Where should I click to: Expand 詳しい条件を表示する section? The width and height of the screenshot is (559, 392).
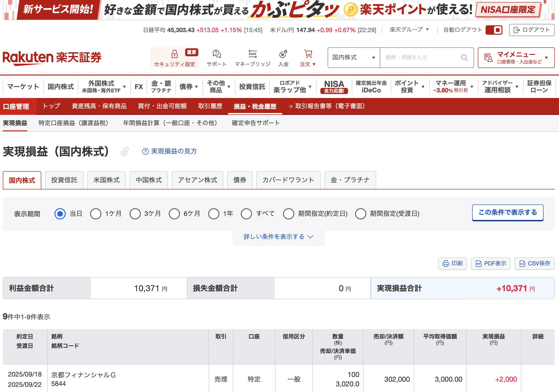(278, 237)
